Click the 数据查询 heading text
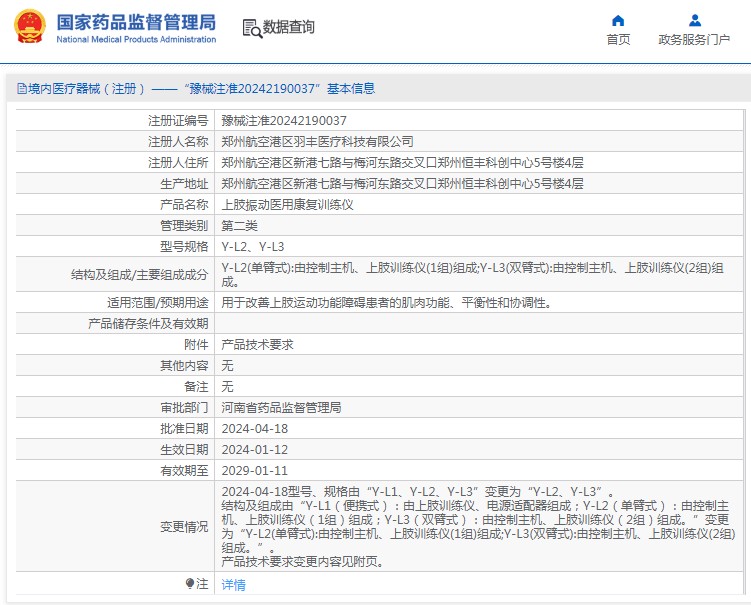This screenshot has height=605, width=751. tap(289, 27)
